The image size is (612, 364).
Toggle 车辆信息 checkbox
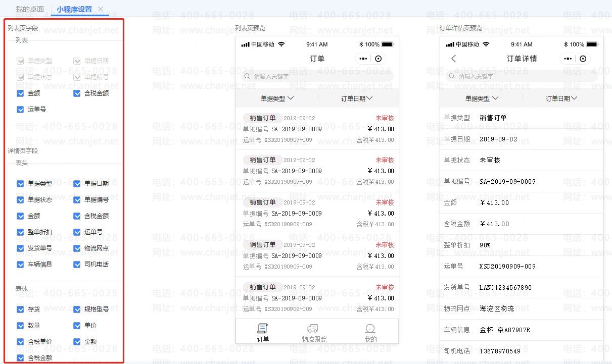coord(21,265)
